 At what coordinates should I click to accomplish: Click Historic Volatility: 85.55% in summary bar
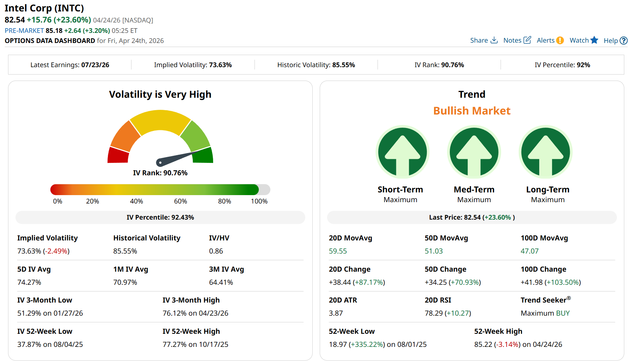tap(316, 65)
